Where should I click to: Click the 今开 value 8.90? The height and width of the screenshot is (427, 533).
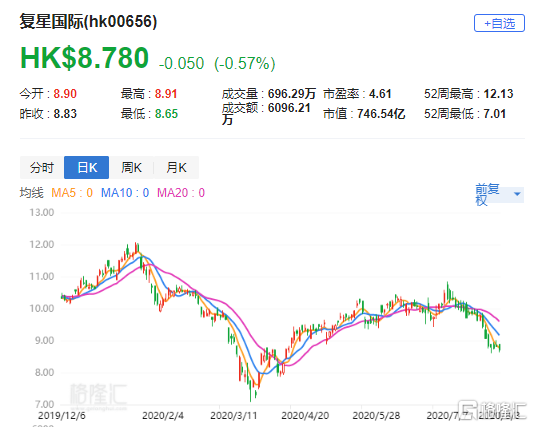tap(65, 93)
